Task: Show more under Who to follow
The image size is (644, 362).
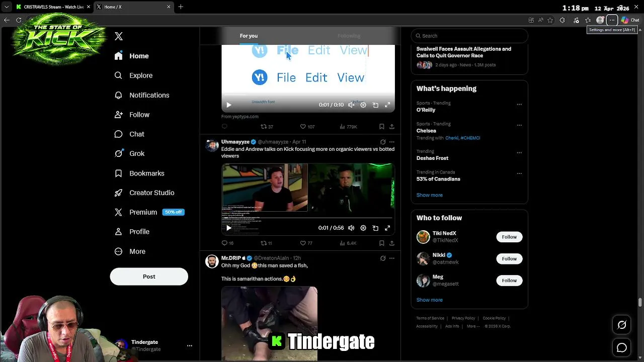Action: (x=429, y=300)
